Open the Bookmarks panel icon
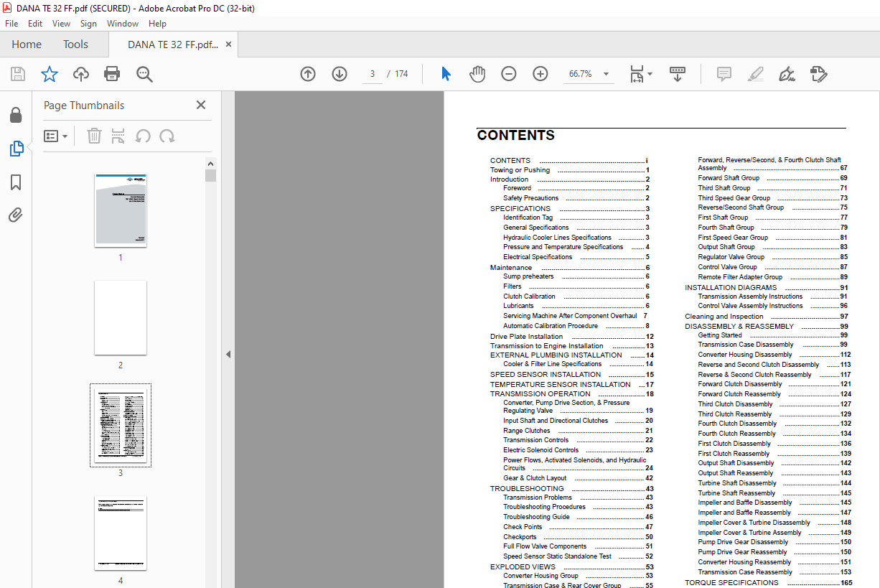This screenshot has height=588, width=880. coord(16,182)
